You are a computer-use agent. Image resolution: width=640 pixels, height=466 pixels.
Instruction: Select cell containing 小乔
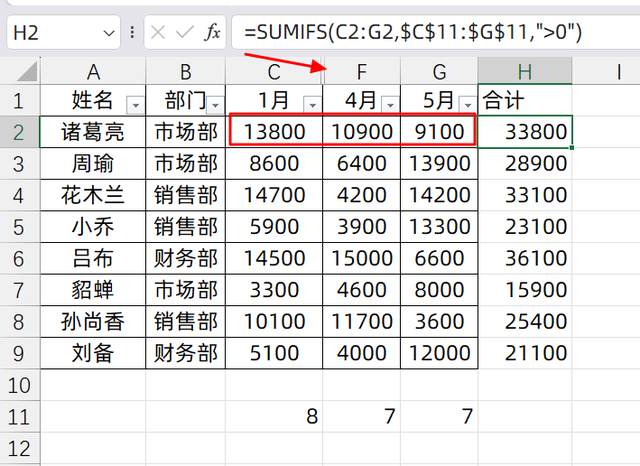click(x=93, y=226)
